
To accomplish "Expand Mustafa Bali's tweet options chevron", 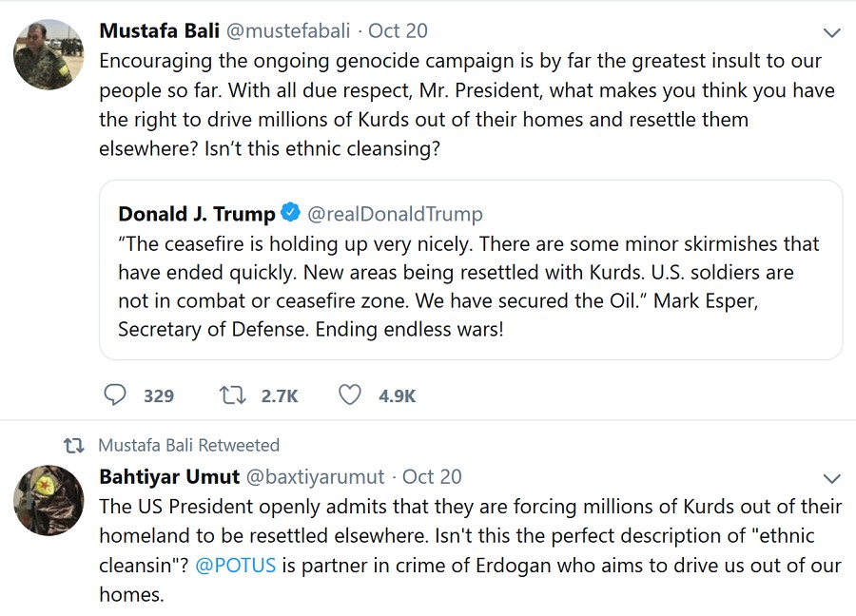I will pos(832,33).
